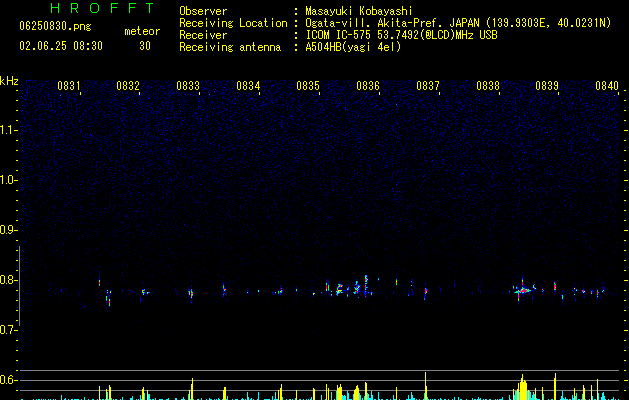Click the Receiving Location label
629x400 pixels.
[x=233, y=23]
